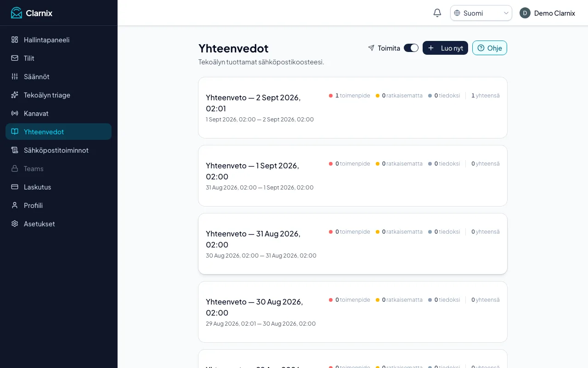Viewport: 588px width, 368px height.
Task: Click the Kanavat broadcast icon
Action: tap(15, 113)
